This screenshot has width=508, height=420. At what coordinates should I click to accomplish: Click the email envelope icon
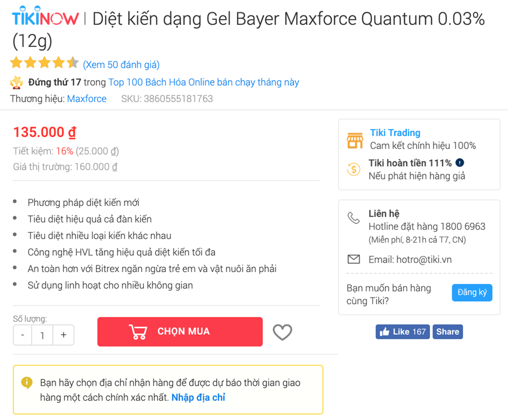(354, 260)
